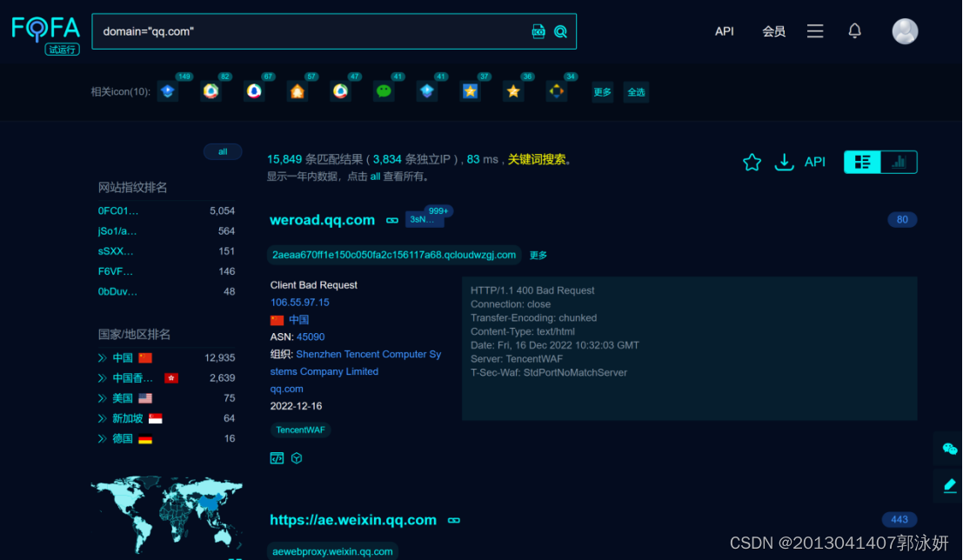This screenshot has height=560, width=963.
Task: Open source code icon under TencentWAF tag
Action: [277, 458]
